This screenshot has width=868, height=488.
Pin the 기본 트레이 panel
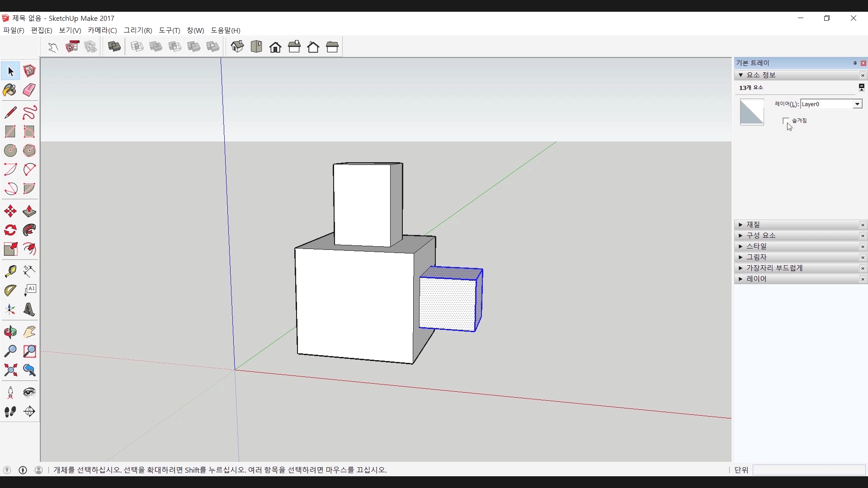tap(855, 63)
